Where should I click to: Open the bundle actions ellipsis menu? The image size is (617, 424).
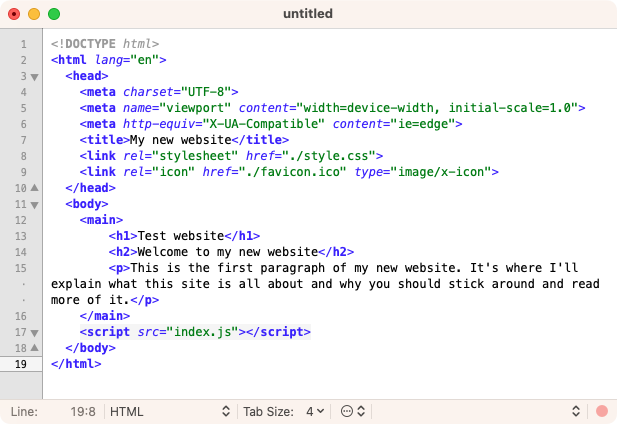tap(353, 411)
